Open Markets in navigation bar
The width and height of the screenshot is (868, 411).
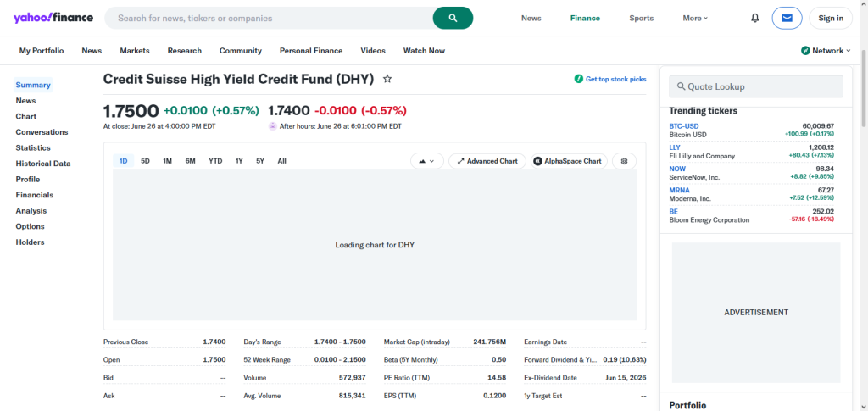[x=135, y=50]
